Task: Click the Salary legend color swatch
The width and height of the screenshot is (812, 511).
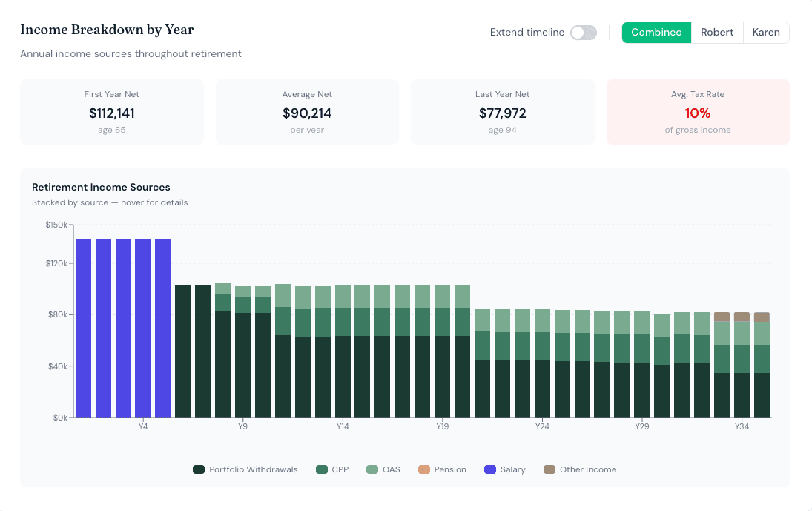Action: pyautogui.click(x=490, y=469)
